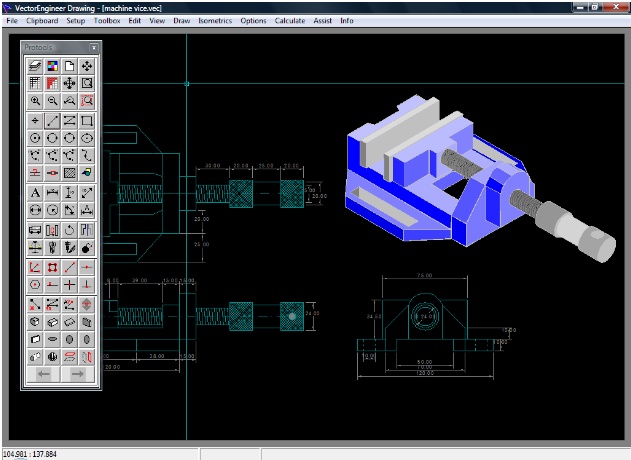631x460 pixels.
Task: Select the vertical dimension tool
Action: coord(70,193)
